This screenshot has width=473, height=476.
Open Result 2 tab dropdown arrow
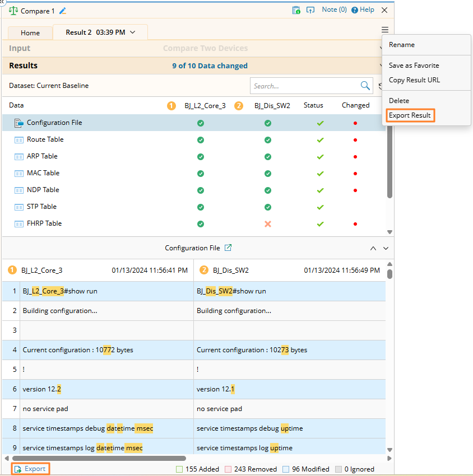click(x=133, y=32)
